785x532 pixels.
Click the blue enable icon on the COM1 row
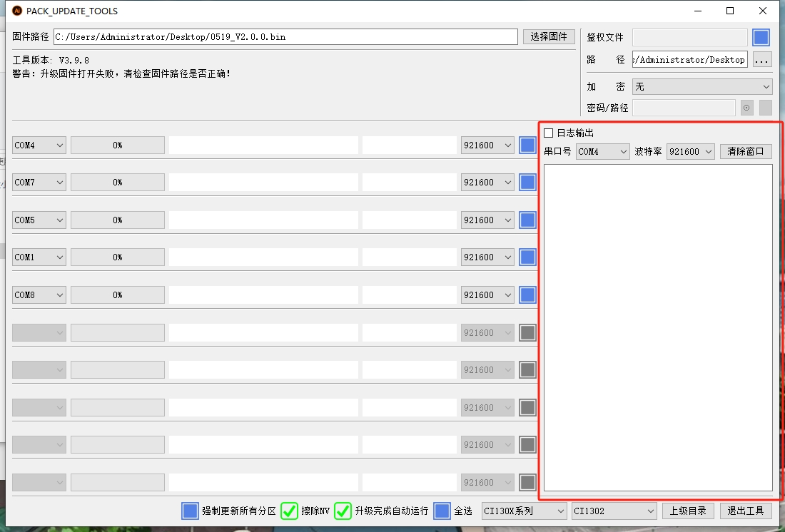click(527, 257)
